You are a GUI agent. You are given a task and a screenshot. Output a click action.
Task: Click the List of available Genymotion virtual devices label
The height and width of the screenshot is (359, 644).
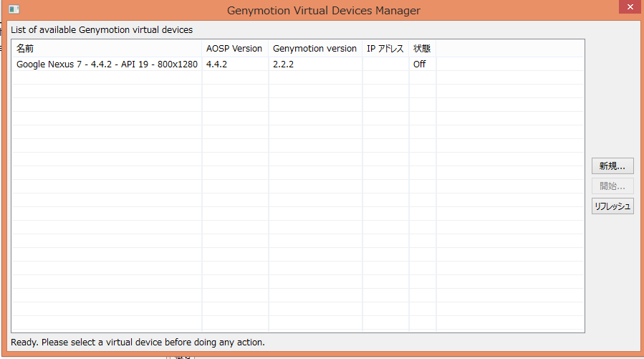[102, 30]
